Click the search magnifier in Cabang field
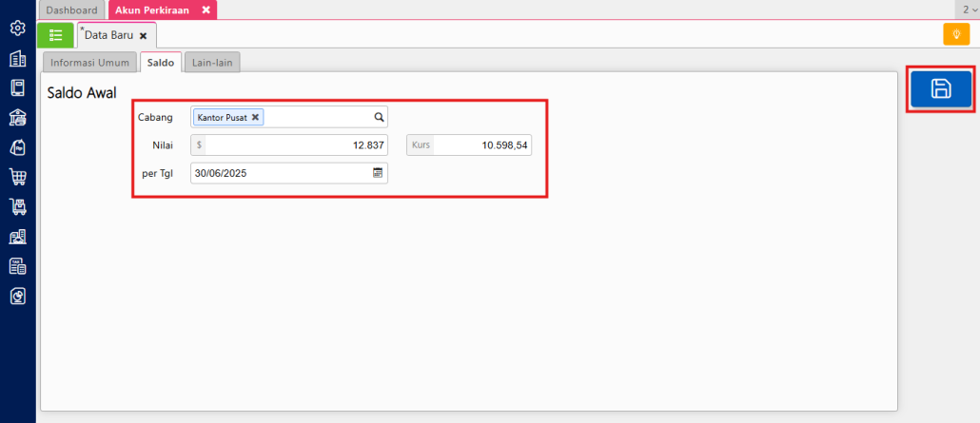Image resolution: width=980 pixels, height=423 pixels. click(x=378, y=117)
